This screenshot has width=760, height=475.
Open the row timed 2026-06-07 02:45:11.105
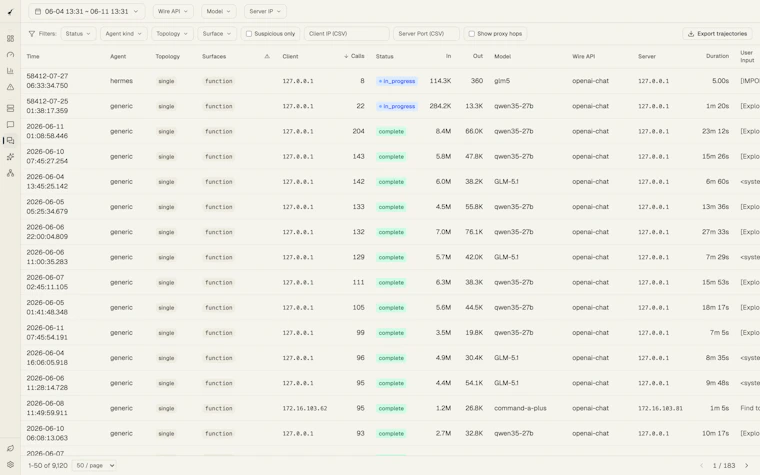coord(390,283)
